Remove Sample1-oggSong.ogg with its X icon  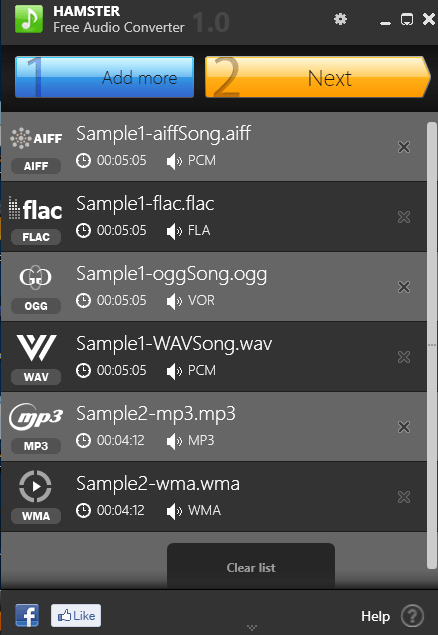pyautogui.click(x=404, y=287)
